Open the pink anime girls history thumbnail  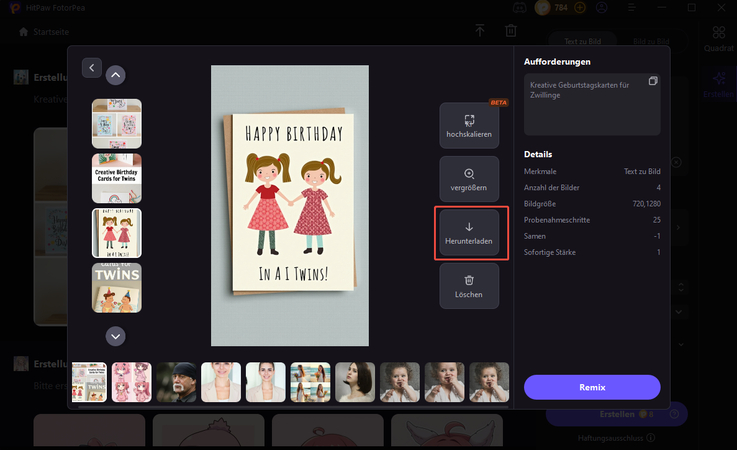pos(132,382)
